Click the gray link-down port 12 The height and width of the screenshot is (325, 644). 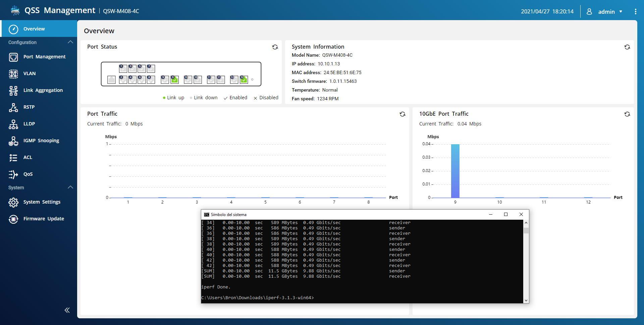point(234,79)
